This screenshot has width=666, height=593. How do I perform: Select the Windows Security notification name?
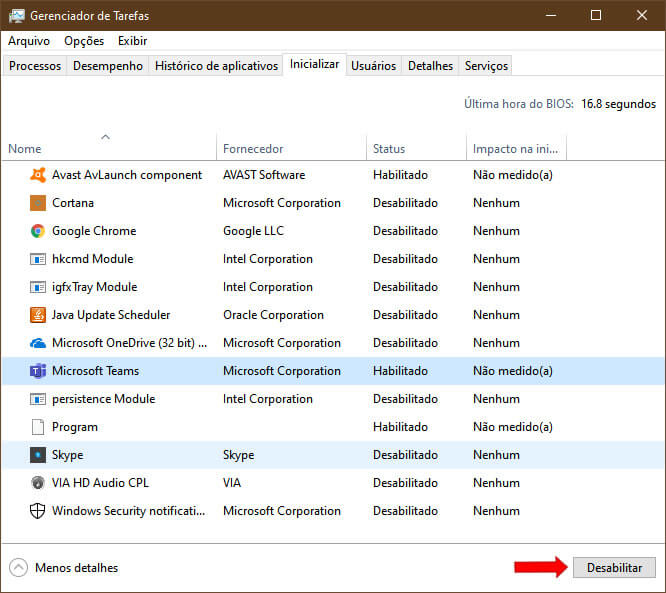click(128, 511)
